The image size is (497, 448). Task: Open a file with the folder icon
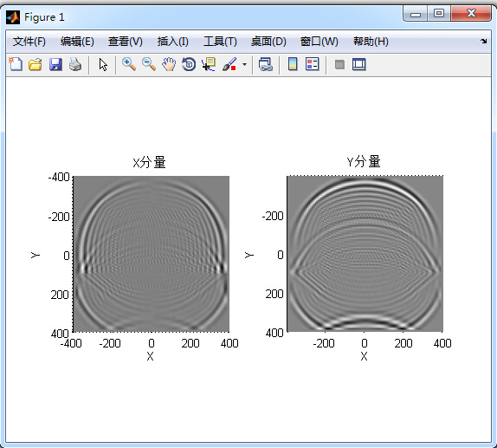click(x=35, y=64)
